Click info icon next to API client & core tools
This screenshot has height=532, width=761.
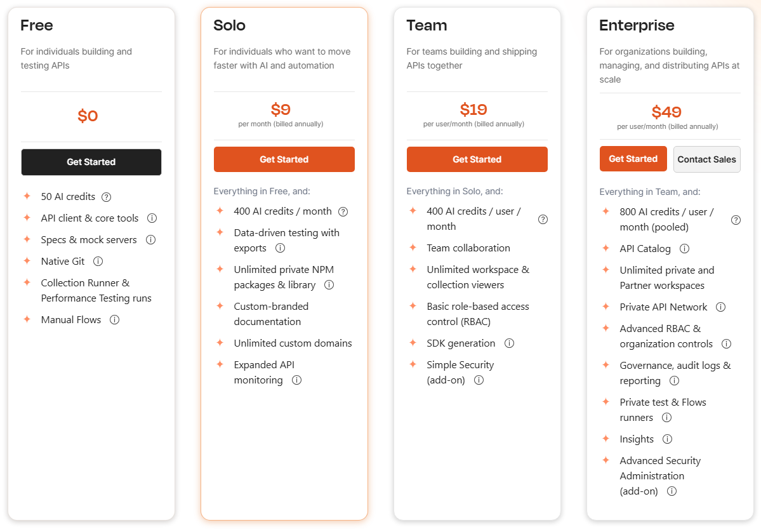click(152, 218)
